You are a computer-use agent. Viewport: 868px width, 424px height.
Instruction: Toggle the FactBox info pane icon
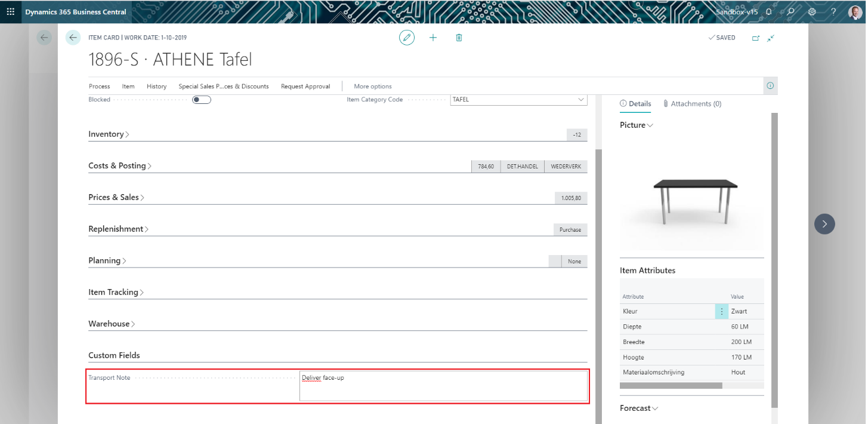pyautogui.click(x=770, y=86)
